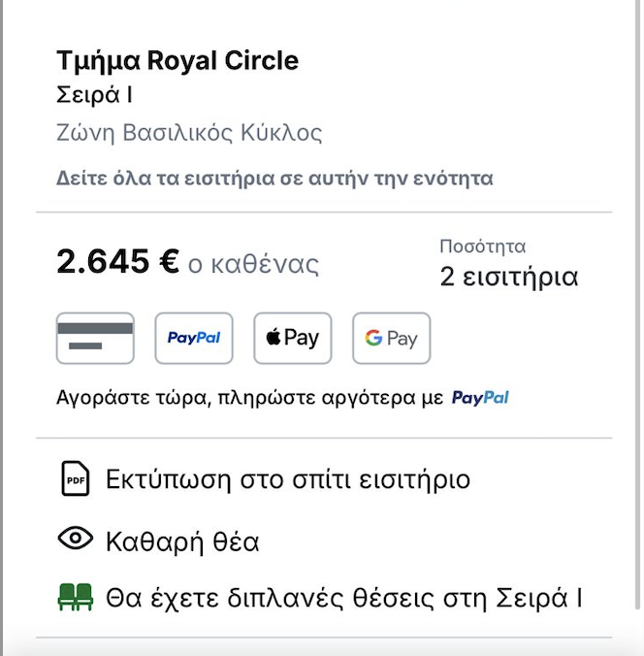Click the PayPal logo in pay-later text
644x656 pixels.
tap(481, 397)
